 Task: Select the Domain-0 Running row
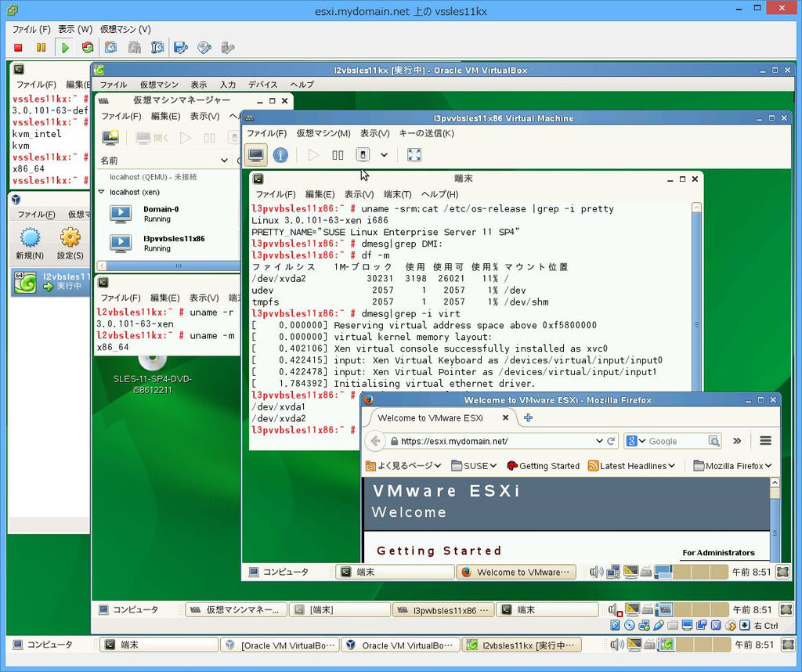tap(169, 214)
